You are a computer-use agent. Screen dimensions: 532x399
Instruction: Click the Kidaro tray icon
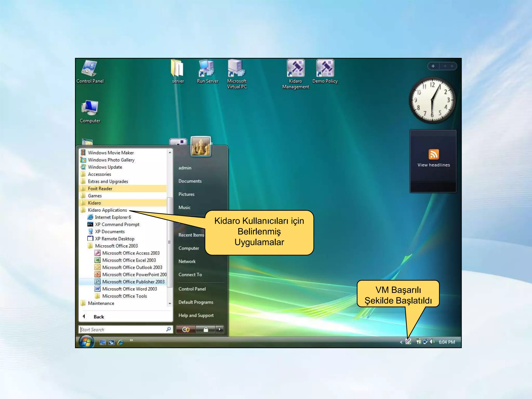tap(408, 342)
